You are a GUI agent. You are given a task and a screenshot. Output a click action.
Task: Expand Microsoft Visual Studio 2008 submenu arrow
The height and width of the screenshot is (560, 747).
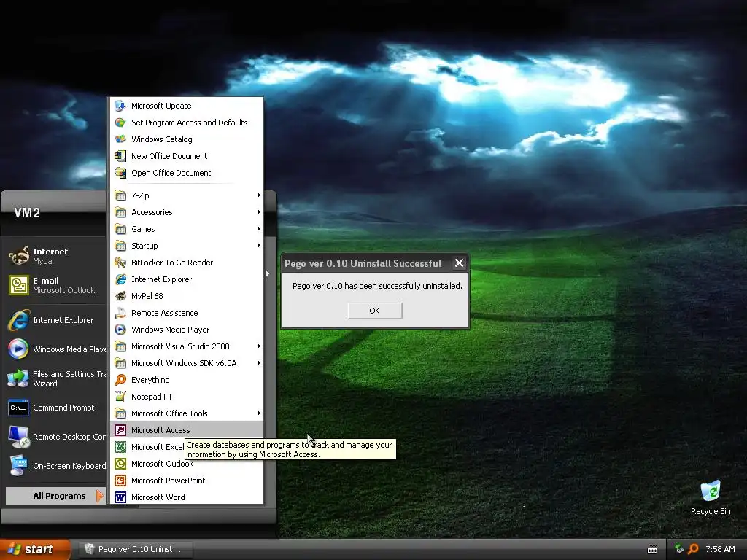click(x=258, y=346)
